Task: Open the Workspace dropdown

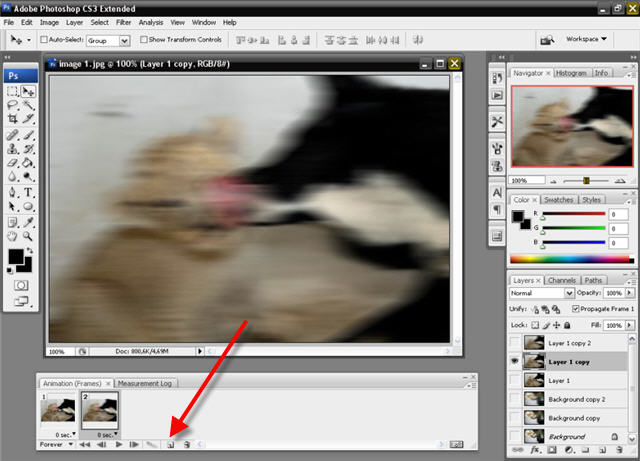Action: point(586,39)
